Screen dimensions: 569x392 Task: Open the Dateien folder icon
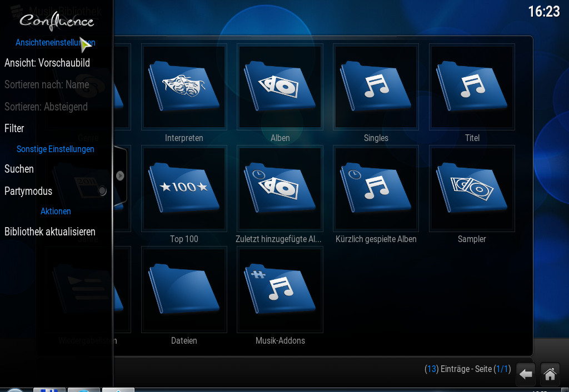184,289
